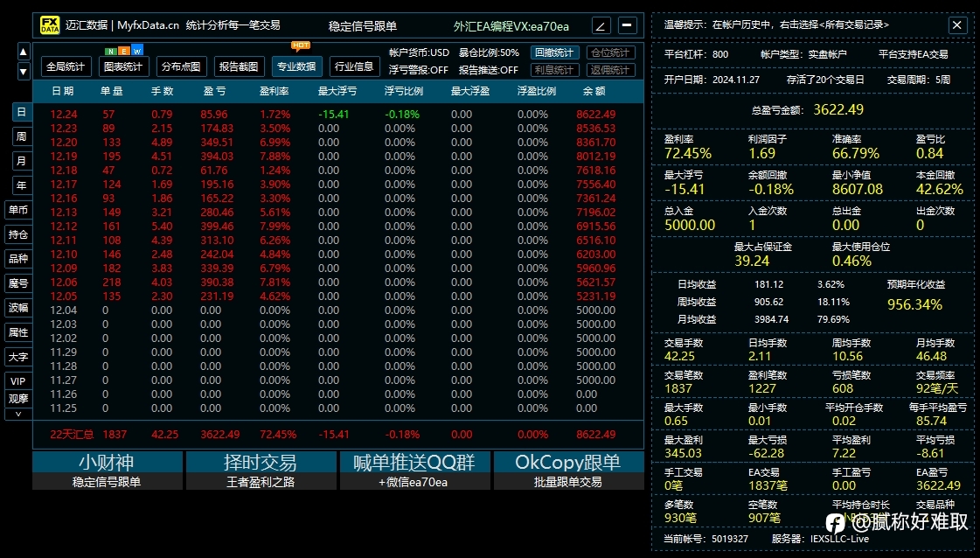Minimize the MyfxData main window

[x=627, y=25]
